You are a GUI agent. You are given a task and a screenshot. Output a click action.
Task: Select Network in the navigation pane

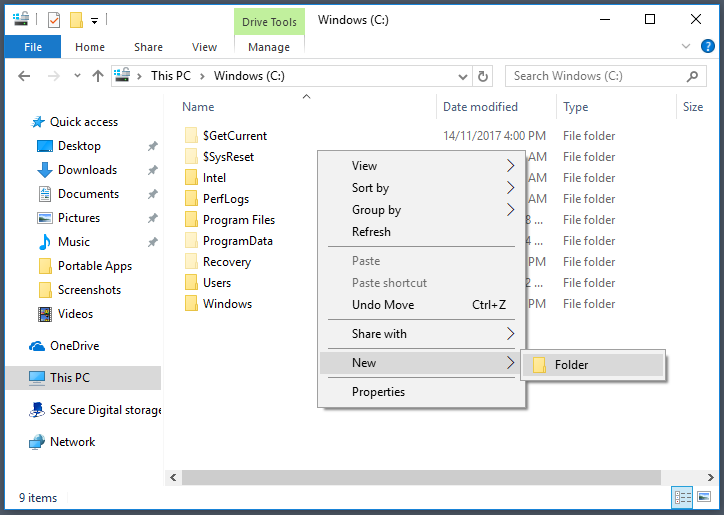[x=72, y=442]
